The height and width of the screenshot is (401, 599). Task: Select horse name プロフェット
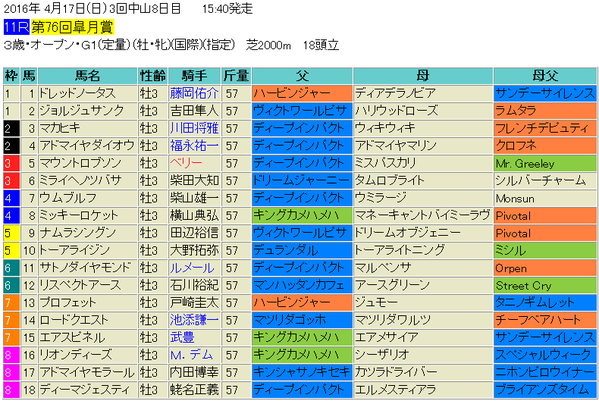[68, 303]
